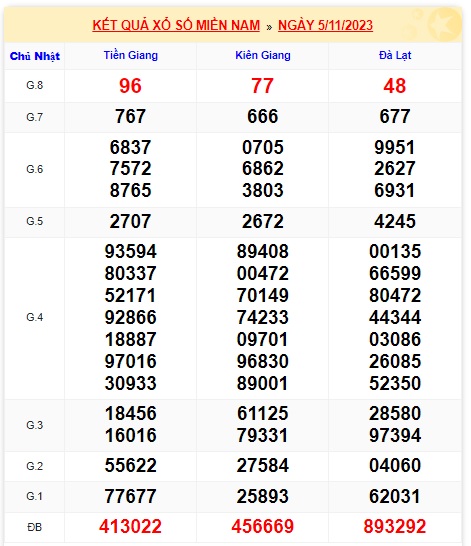471x546 pixels.
Task: Open the NGÀY 5/11/2023 date link
Action: click(325, 25)
